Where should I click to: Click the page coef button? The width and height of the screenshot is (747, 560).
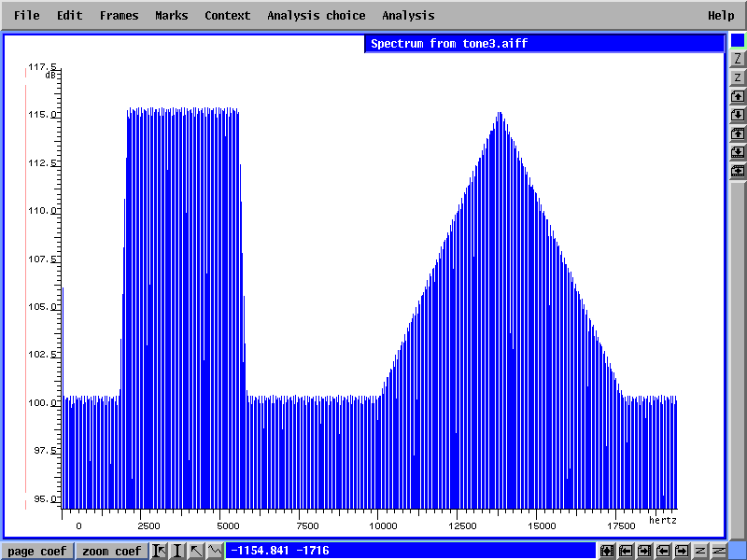coord(36,551)
